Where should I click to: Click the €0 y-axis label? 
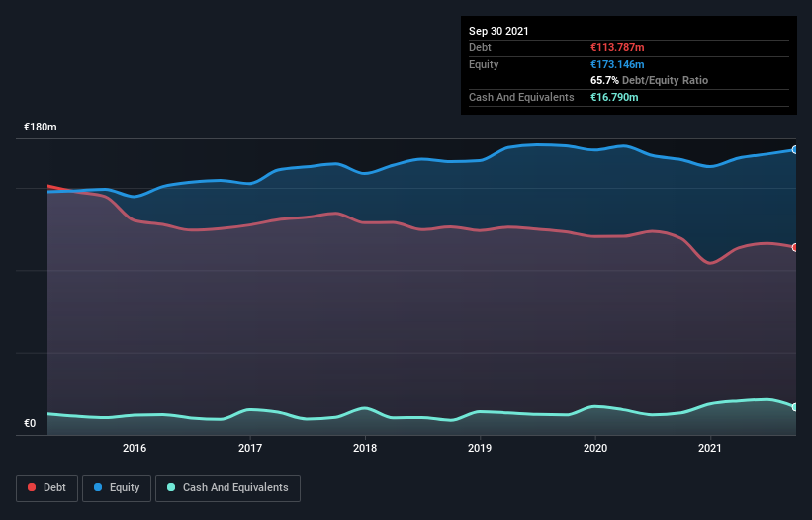pyautogui.click(x=30, y=423)
